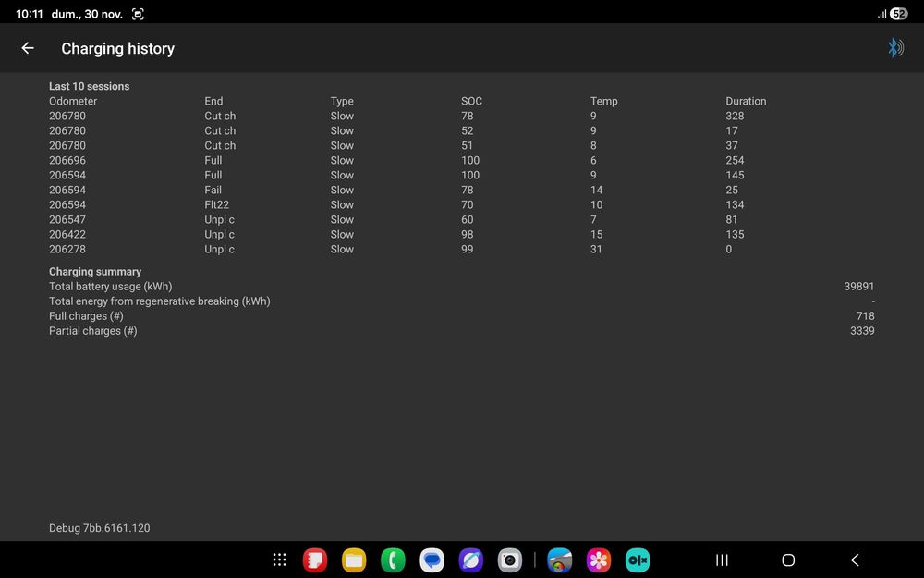Launch the Samsung Internet browser
Image resolution: width=924 pixels, height=578 pixels.
[470, 560]
